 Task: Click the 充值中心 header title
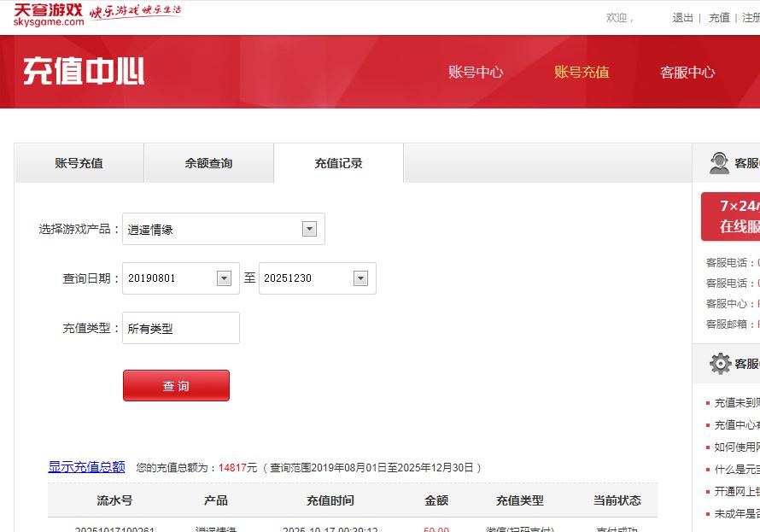pyautogui.click(x=84, y=72)
